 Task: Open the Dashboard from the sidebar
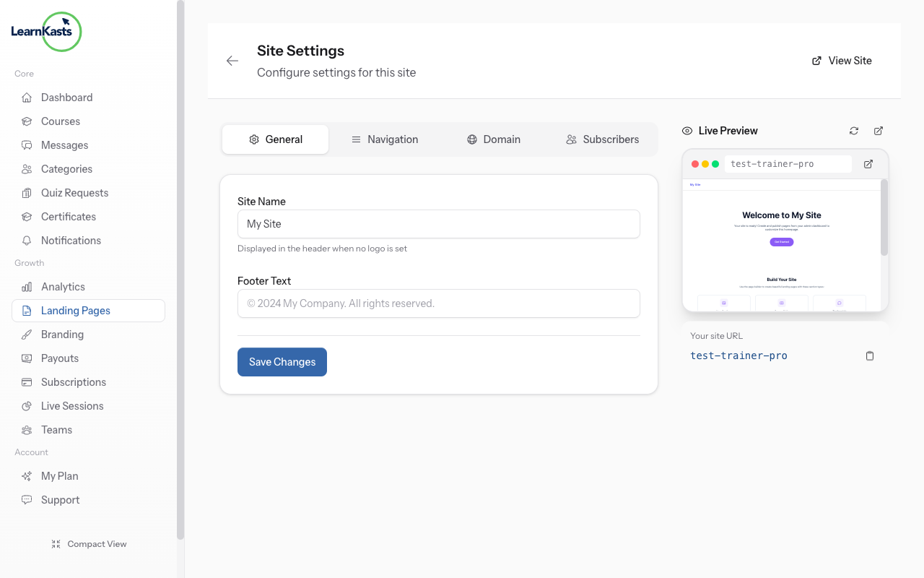point(66,97)
